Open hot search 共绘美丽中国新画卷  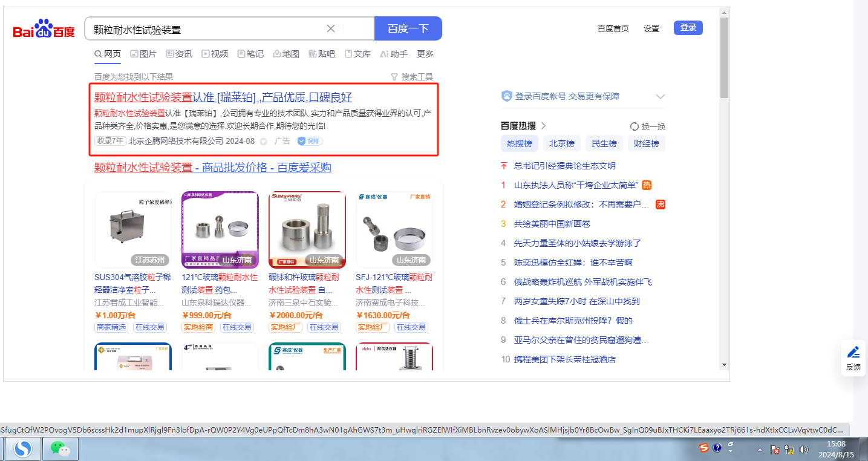pyautogui.click(x=552, y=224)
